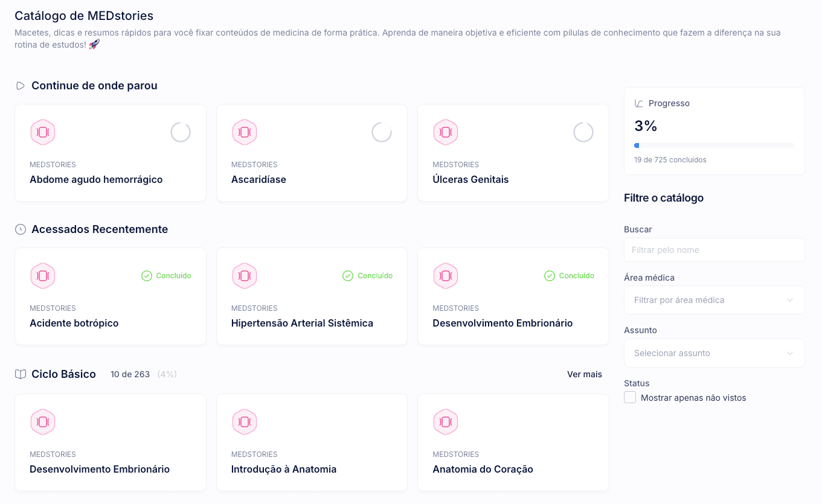Click the play icon beside Continue de onde parou
Screen dimensions: 822x504
pyautogui.click(x=20, y=85)
